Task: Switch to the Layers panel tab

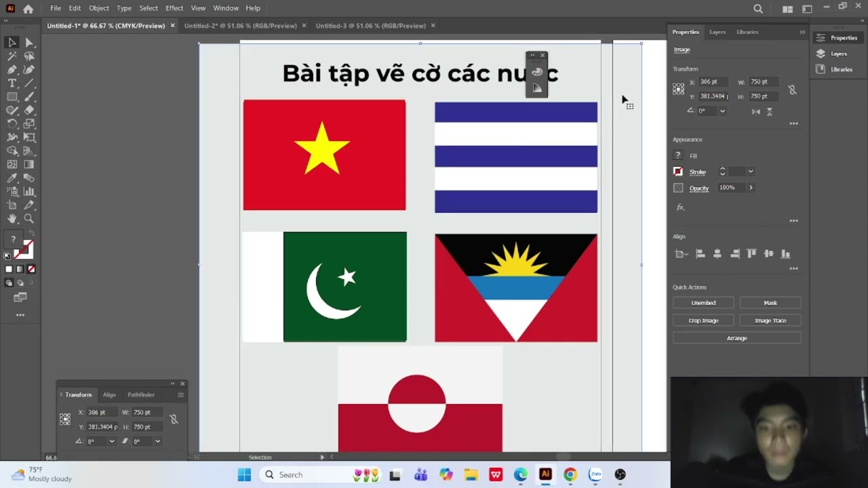Action: pos(717,32)
